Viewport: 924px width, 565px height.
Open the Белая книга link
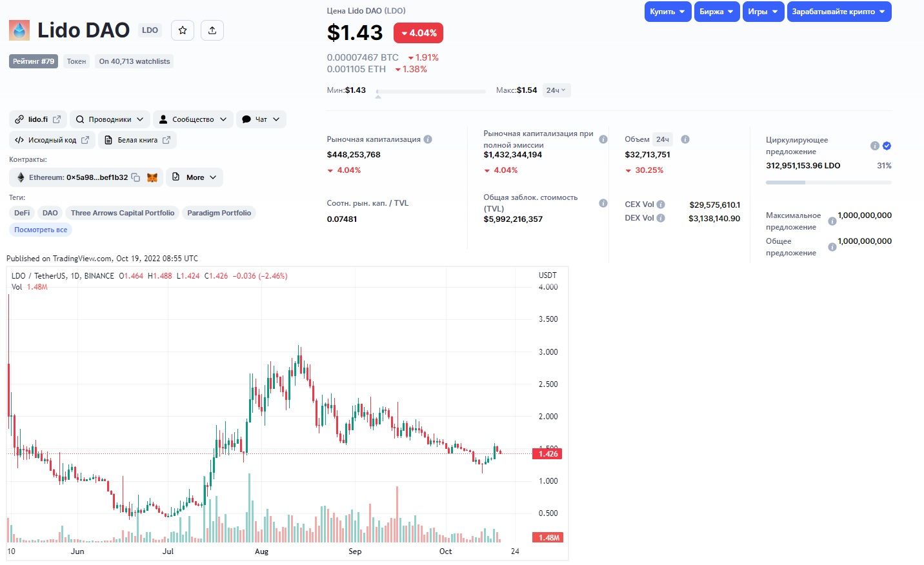(137, 140)
